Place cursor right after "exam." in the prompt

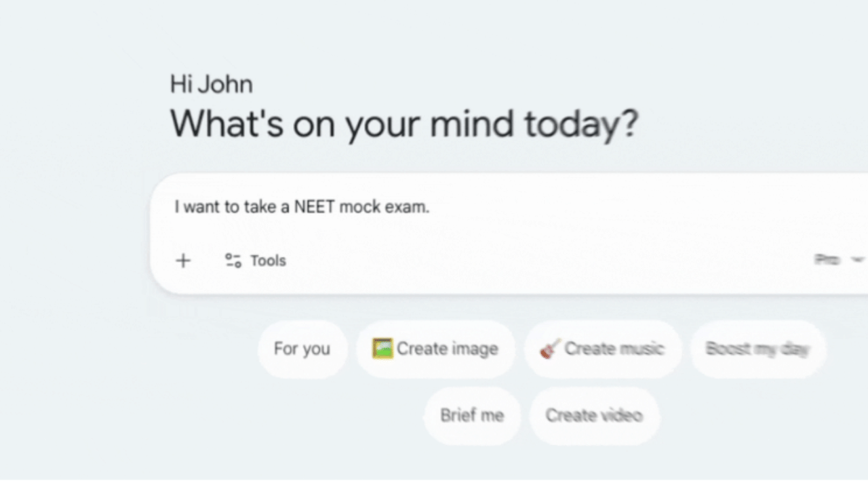pyautogui.click(x=431, y=207)
